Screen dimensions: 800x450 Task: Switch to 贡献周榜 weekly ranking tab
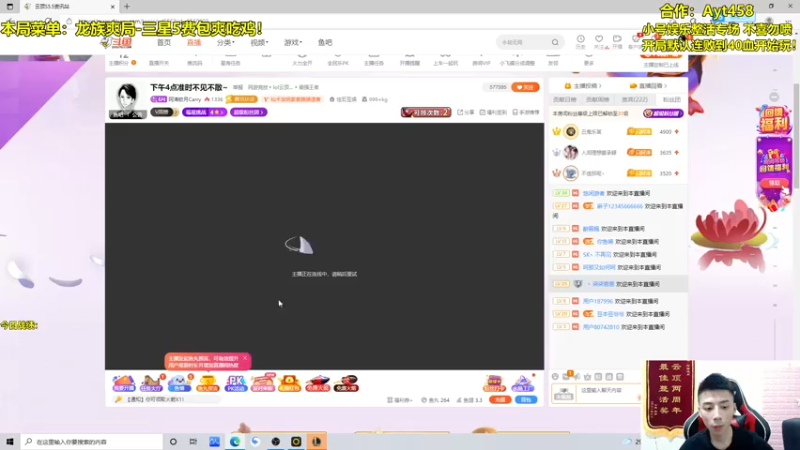(597, 99)
